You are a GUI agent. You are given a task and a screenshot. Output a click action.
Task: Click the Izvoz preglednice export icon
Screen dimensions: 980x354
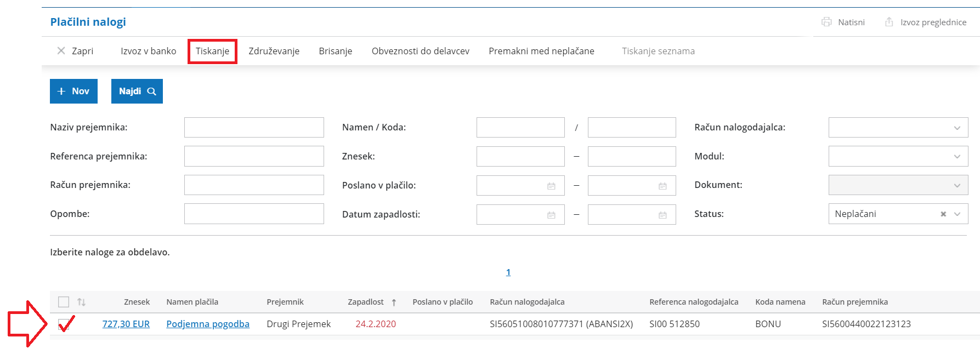coord(889,22)
